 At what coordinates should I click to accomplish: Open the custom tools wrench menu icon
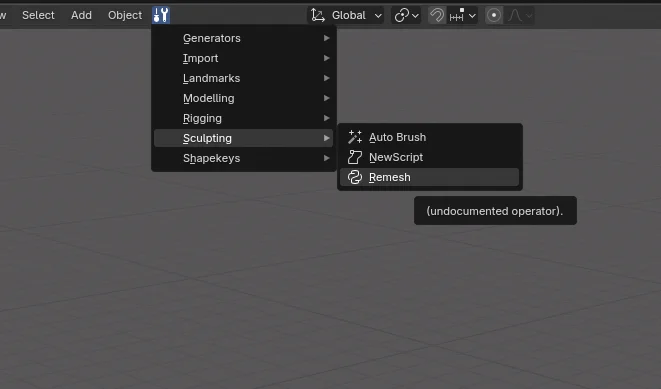pos(161,15)
